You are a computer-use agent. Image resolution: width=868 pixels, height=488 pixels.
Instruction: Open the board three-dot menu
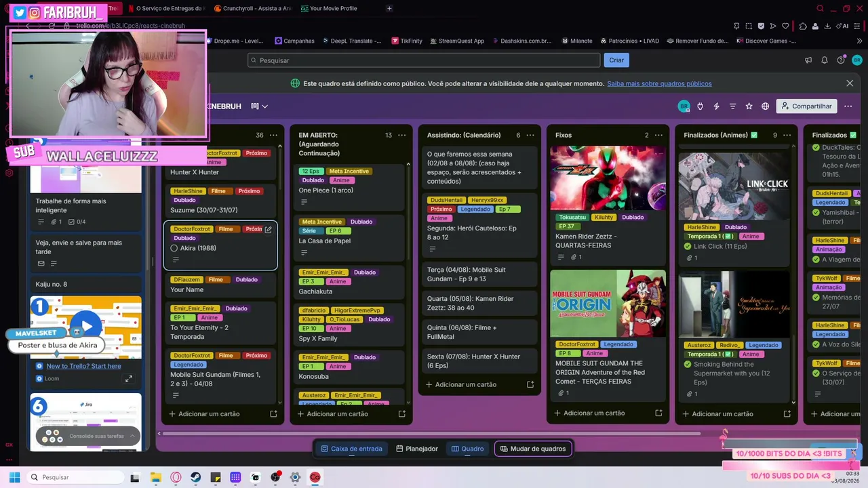pos(848,106)
